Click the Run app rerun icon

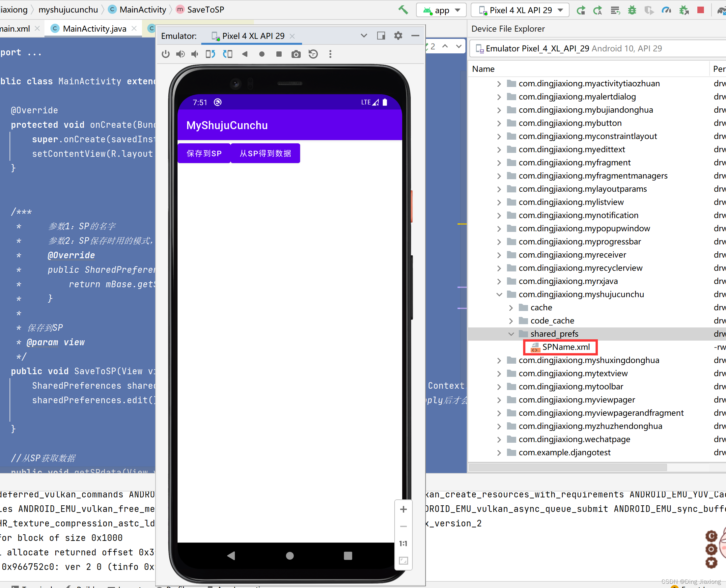tap(581, 10)
